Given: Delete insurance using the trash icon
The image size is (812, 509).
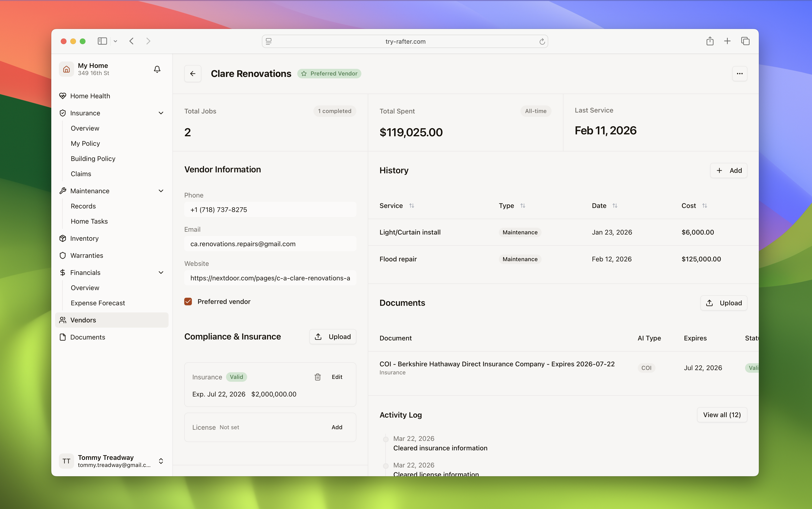Looking at the screenshot, I should coord(317,377).
